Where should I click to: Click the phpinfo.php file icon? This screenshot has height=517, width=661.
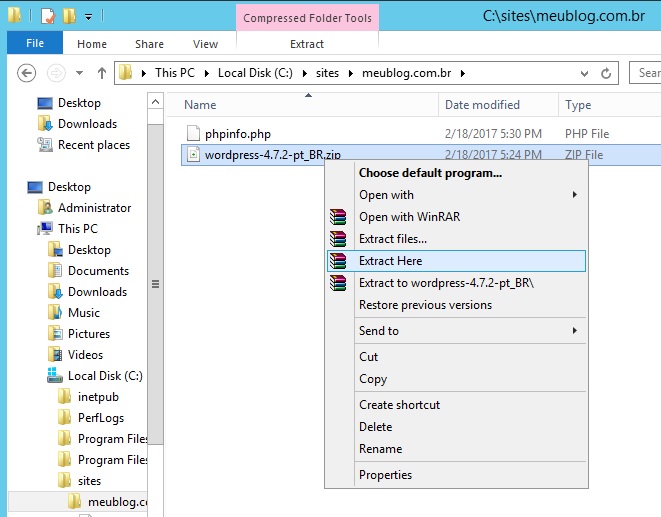[193, 133]
